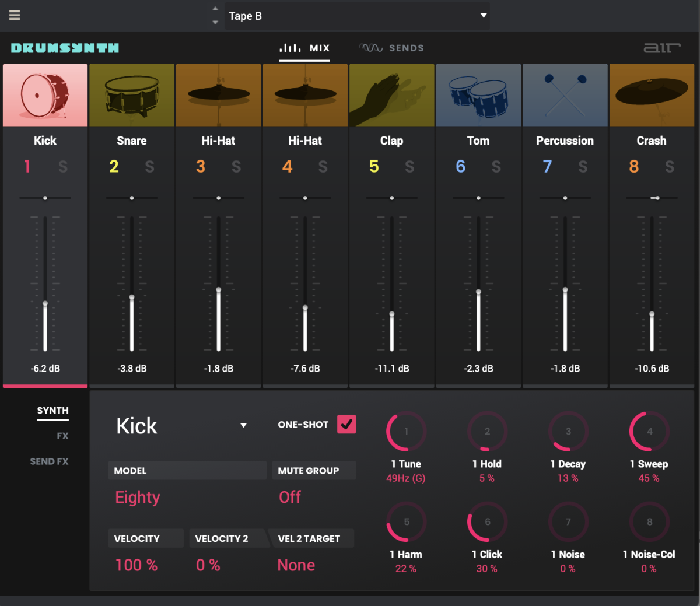This screenshot has height=606, width=700.
Task: Click the Velocity 2 0 % value
Action: [208, 565]
